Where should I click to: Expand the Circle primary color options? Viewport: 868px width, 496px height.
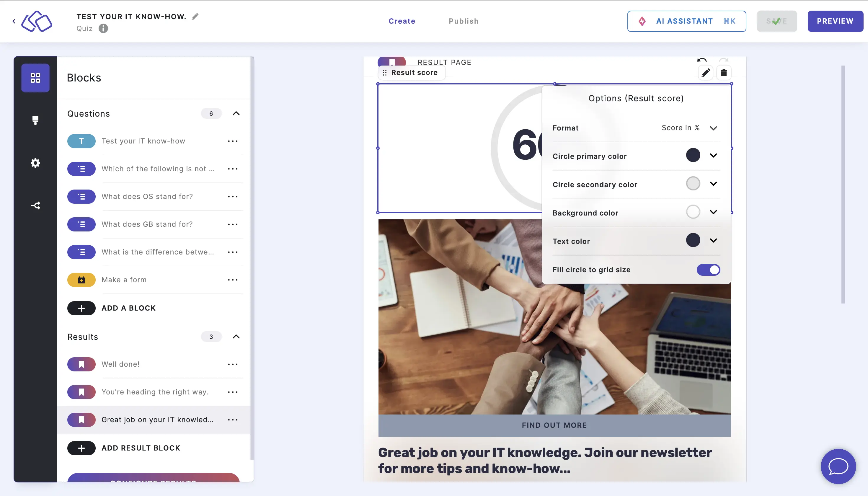(x=714, y=156)
